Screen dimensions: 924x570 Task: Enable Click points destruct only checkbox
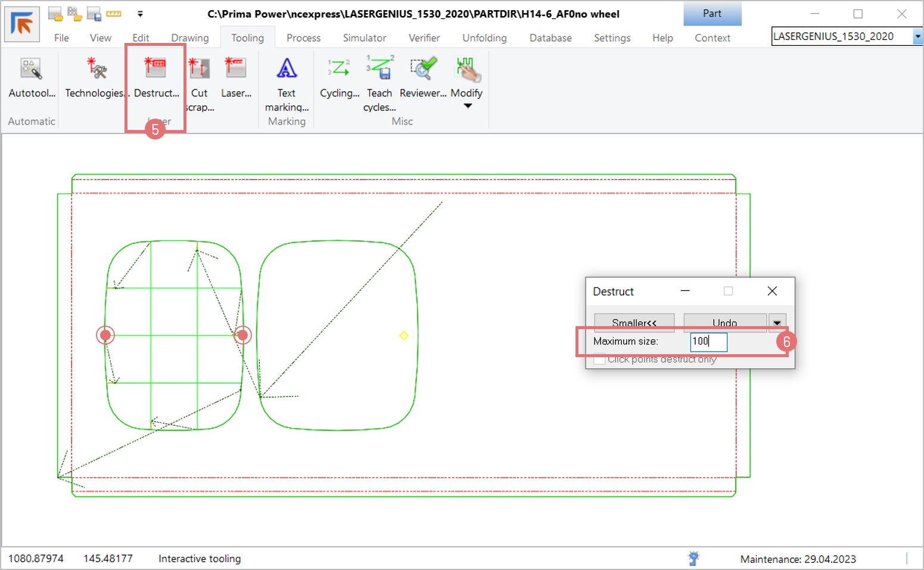click(x=600, y=360)
